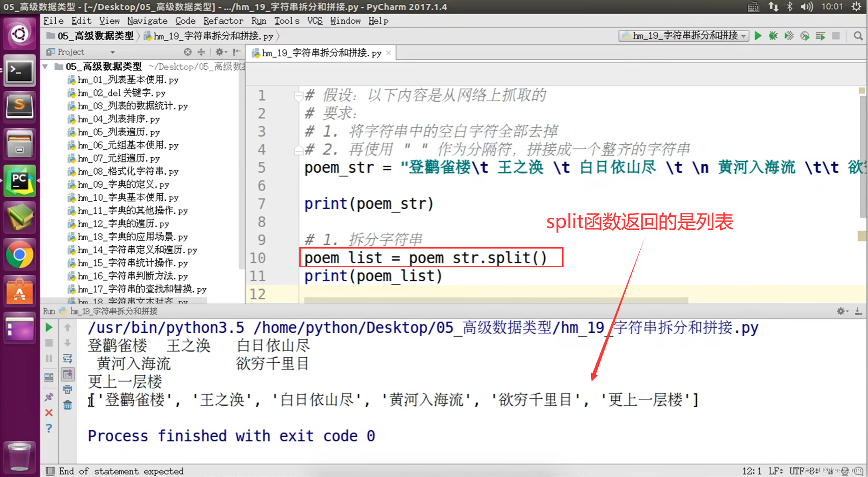The image size is (868, 477).
Task: Pin the Run tab with pin icon
Action: [49, 397]
